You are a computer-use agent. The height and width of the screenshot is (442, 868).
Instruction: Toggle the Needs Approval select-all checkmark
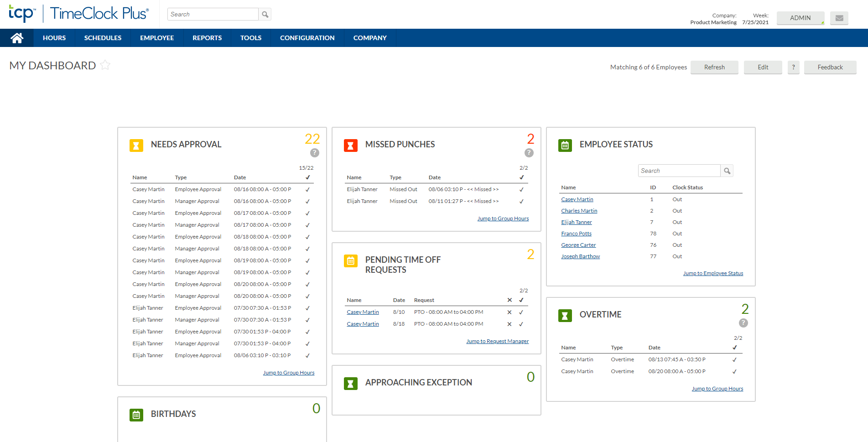pyautogui.click(x=307, y=177)
